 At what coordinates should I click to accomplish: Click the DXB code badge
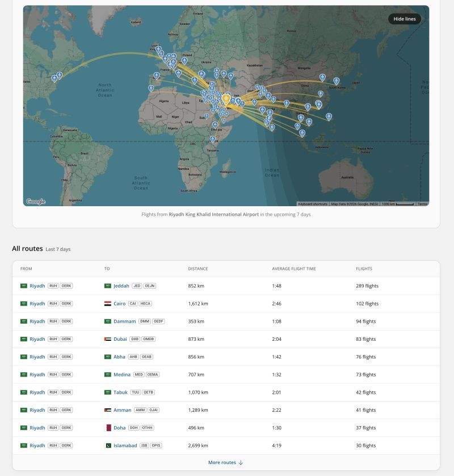[x=134, y=339]
